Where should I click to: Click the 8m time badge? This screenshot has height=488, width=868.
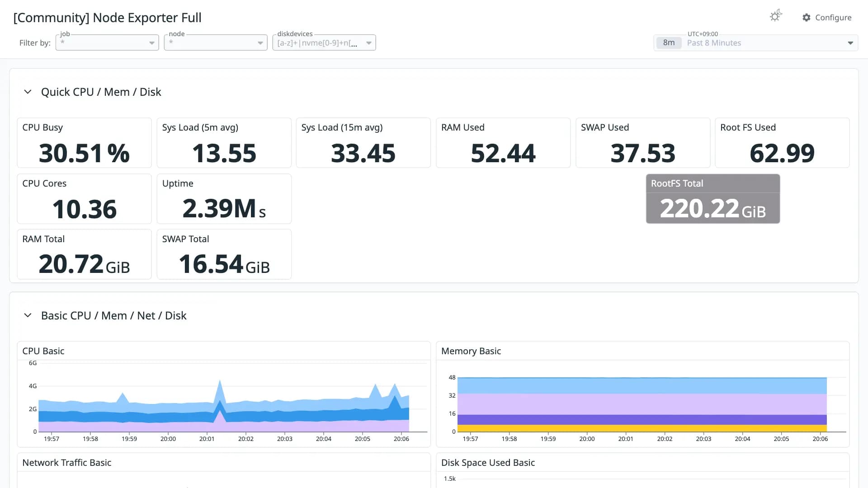669,43
